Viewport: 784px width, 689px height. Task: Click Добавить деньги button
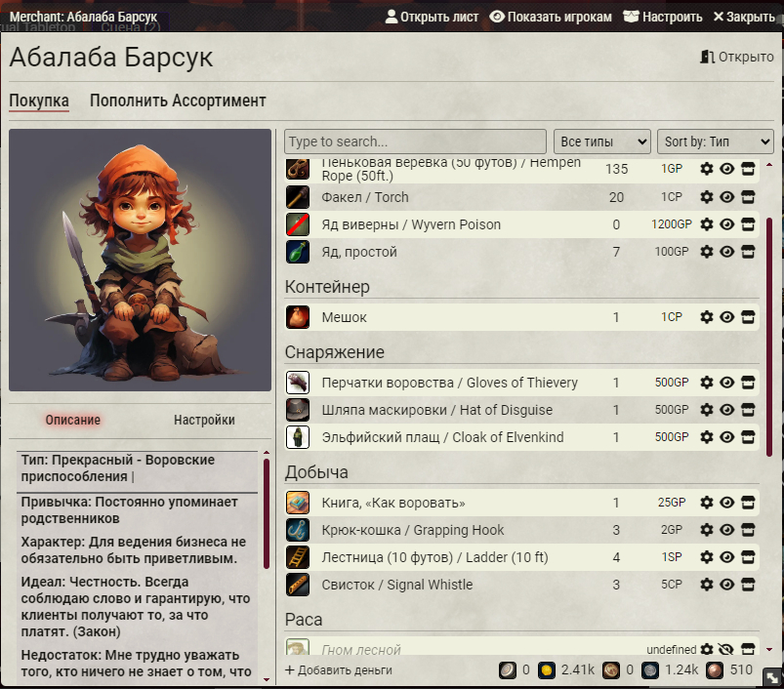tap(339, 670)
